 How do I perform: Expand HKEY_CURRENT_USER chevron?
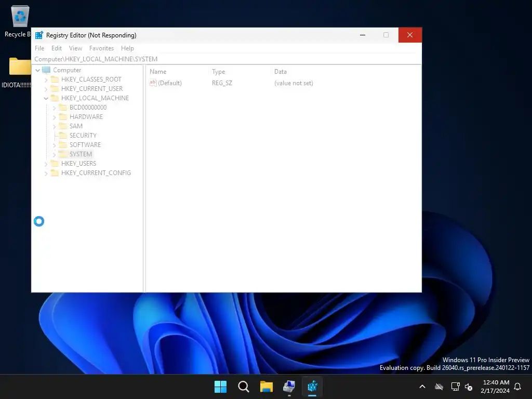pyautogui.click(x=46, y=89)
